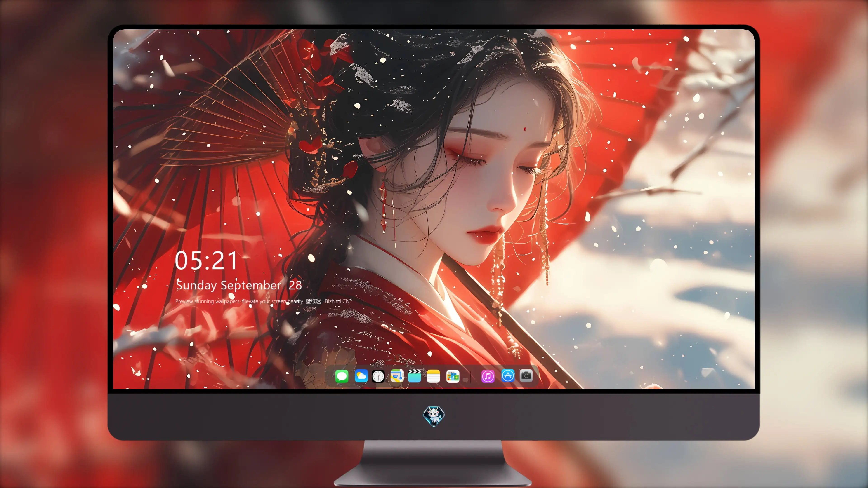Click the 'Preview stunning wallpapers' caption text
Image resolution: width=868 pixels, height=488 pixels.
point(262,301)
